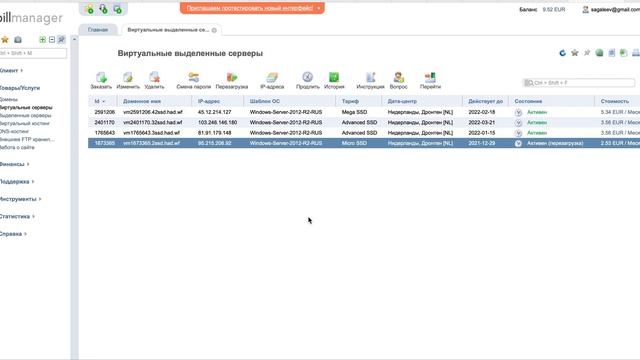Click the sidebar pin icon
Screen dimensions: 640x360
(x=61, y=40)
